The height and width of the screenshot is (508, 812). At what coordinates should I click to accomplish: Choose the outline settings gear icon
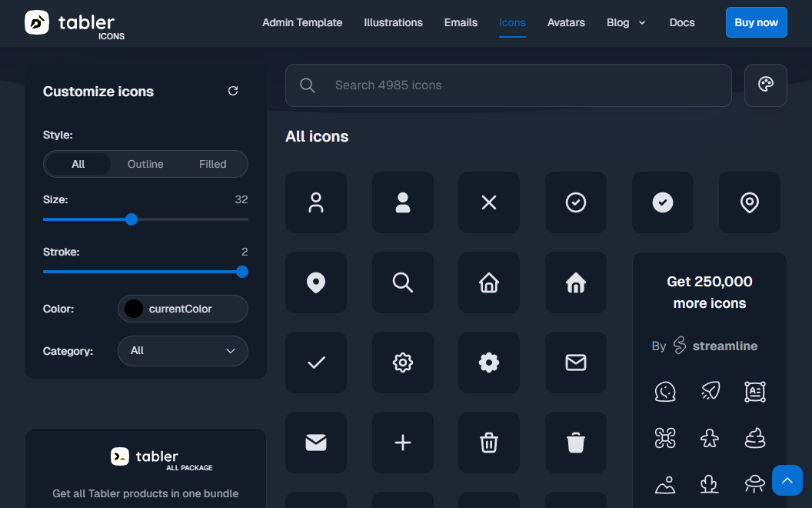pos(403,363)
